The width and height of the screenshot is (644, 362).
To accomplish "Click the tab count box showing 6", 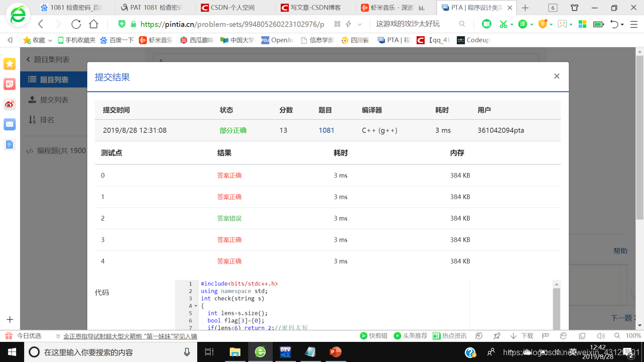I will [x=553, y=8].
